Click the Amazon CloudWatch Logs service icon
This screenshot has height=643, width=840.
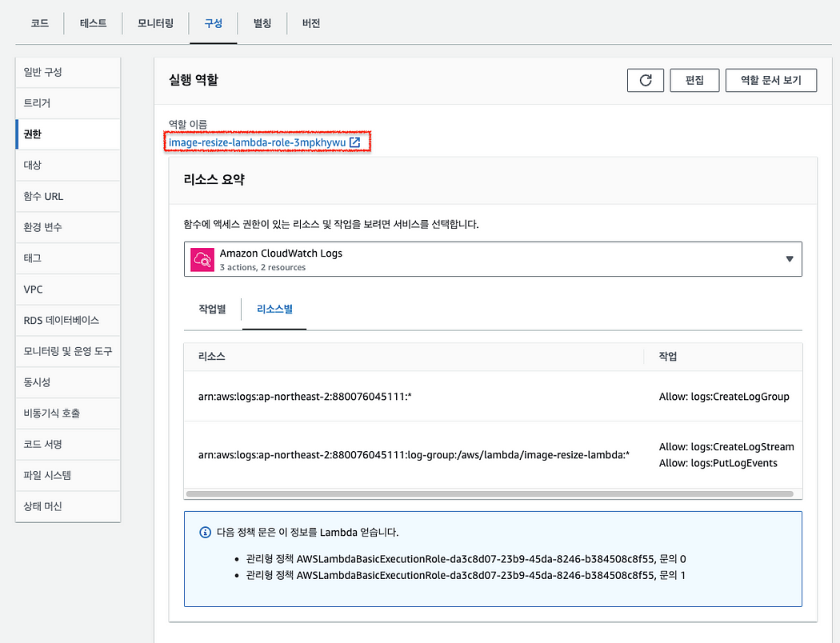[x=202, y=260]
